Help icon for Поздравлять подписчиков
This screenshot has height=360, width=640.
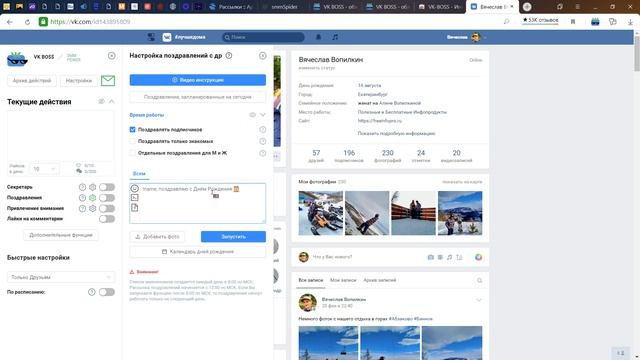(262, 129)
